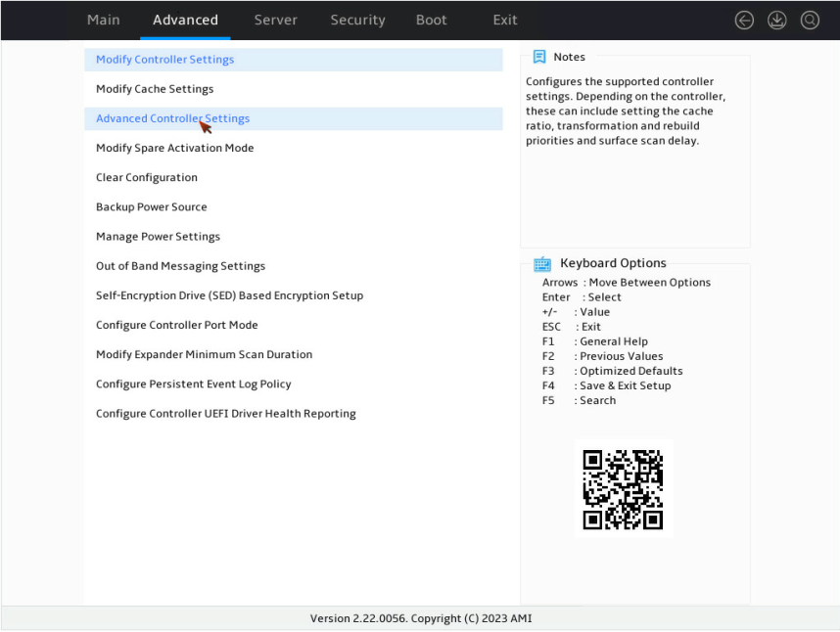Screen dimensions: 840x632
Task: Open Modify Expander Minimum Scan Duration
Action: (294, 354)
